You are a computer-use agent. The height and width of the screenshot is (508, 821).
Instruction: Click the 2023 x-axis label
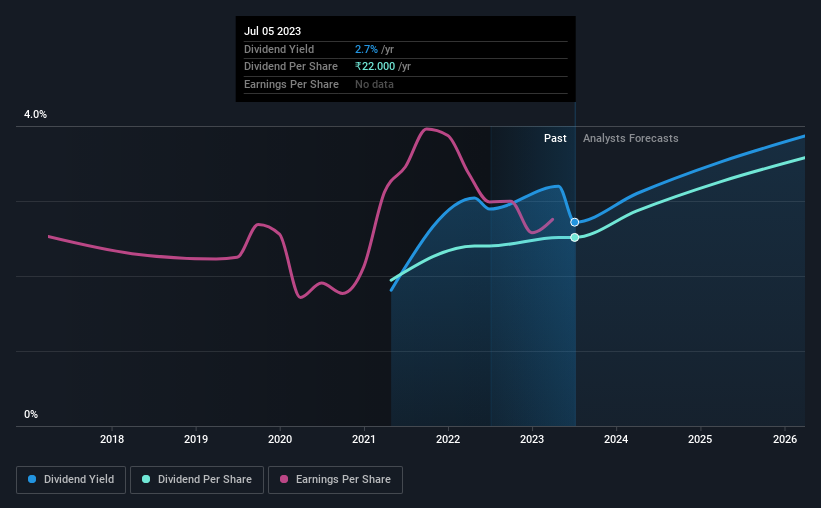(x=532, y=439)
